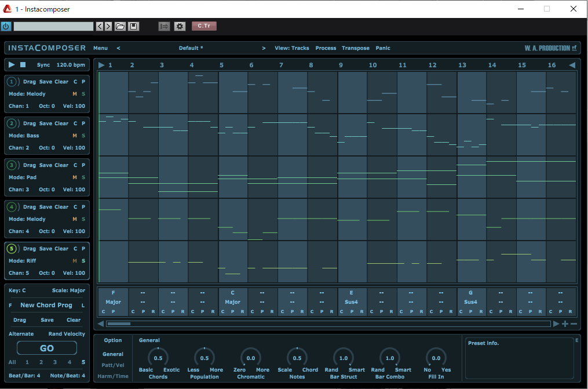Mute track 2 Bass

(75, 136)
